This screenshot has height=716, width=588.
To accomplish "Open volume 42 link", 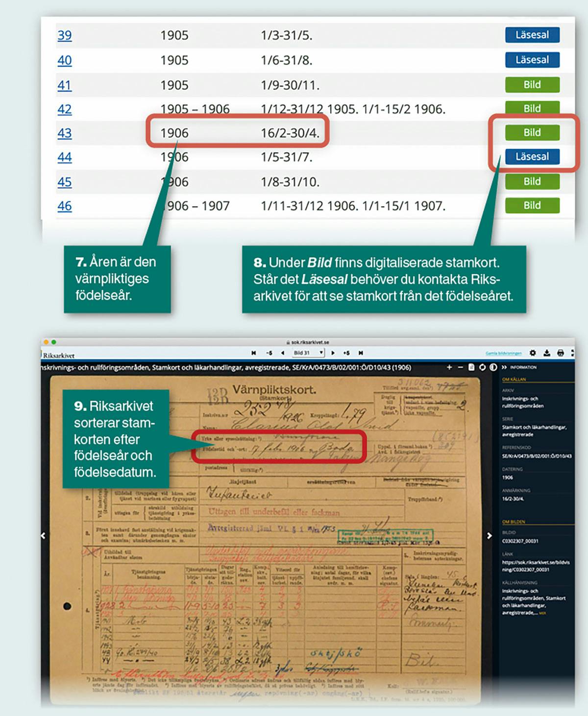I will coord(64,109).
